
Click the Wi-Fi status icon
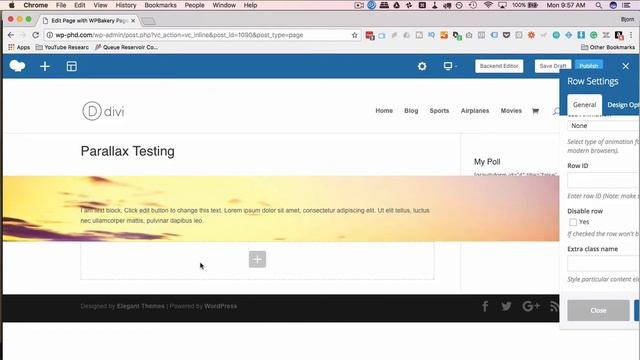(x=488, y=5)
